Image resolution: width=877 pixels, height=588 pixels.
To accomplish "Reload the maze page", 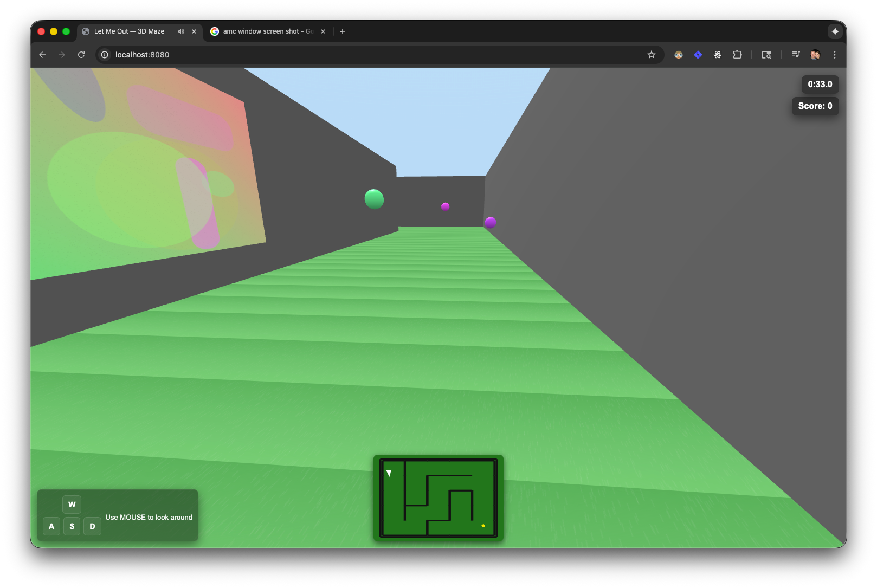I will coord(81,55).
